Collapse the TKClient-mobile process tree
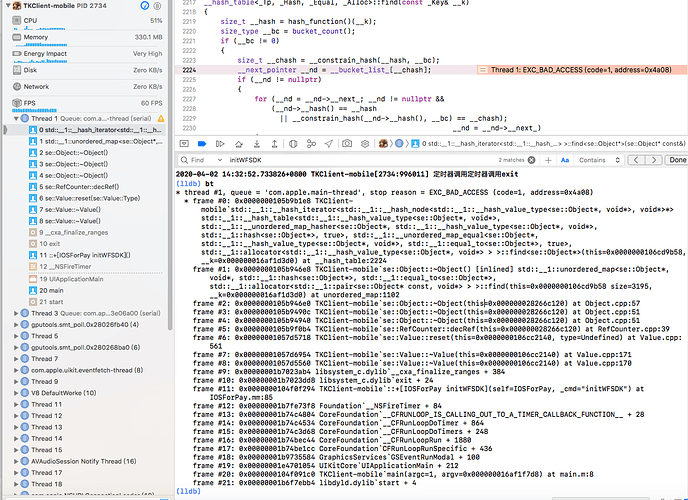The height and width of the screenshot is (500, 688). (x=8, y=6)
